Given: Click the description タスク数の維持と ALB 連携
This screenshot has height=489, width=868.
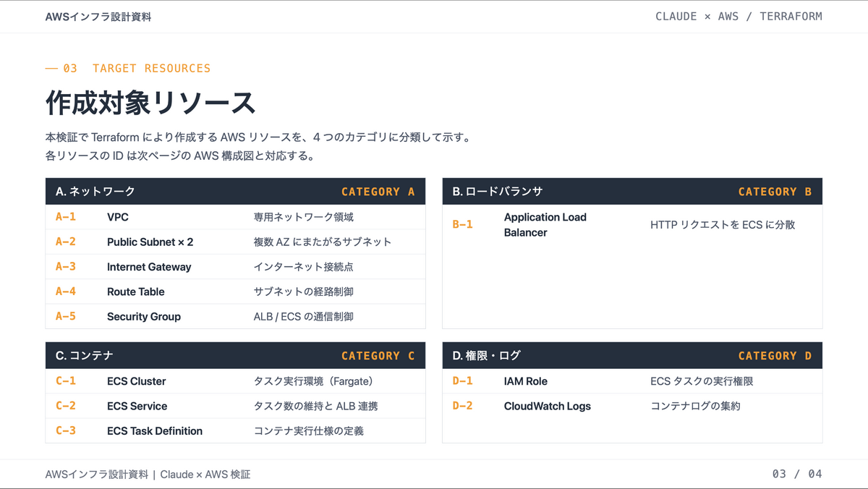Looking at the screenshot, I should 315,406.
